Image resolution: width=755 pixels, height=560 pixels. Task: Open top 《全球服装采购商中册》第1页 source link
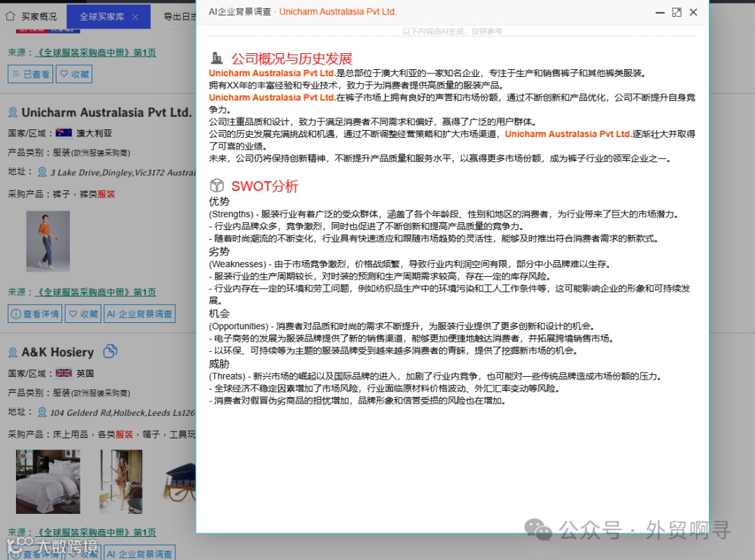[95, 52]
